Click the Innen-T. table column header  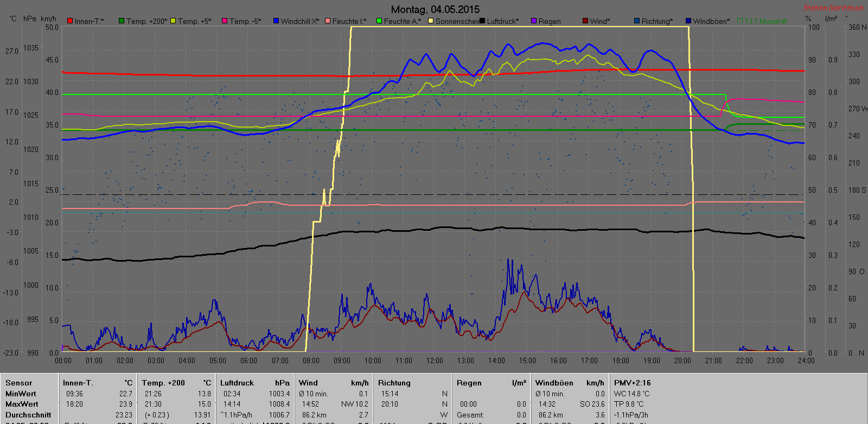(78, 383)
